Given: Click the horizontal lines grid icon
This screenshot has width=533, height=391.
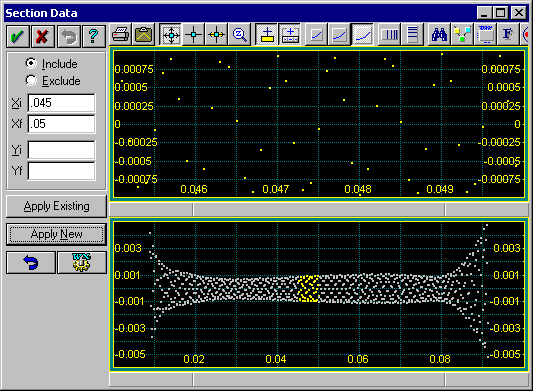Looking at the screenshot, I should pyautogui.click(x=412, y=34).
